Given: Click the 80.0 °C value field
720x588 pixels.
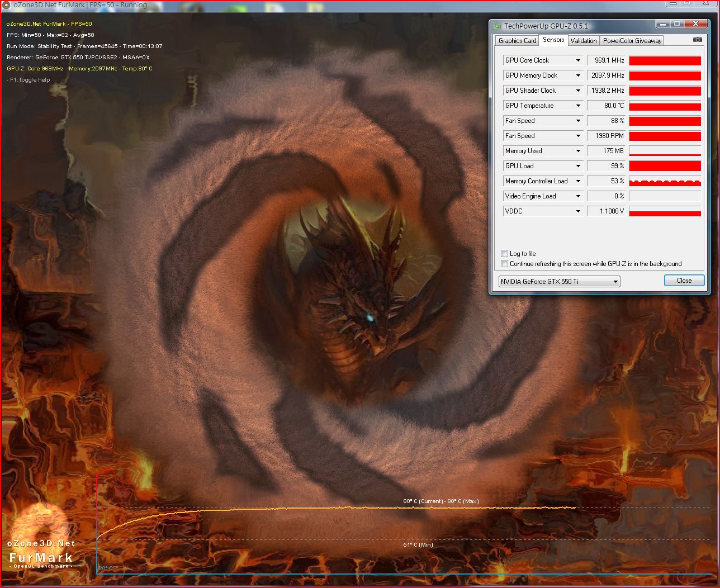Looking at the screenshot, I should (607, 106).
